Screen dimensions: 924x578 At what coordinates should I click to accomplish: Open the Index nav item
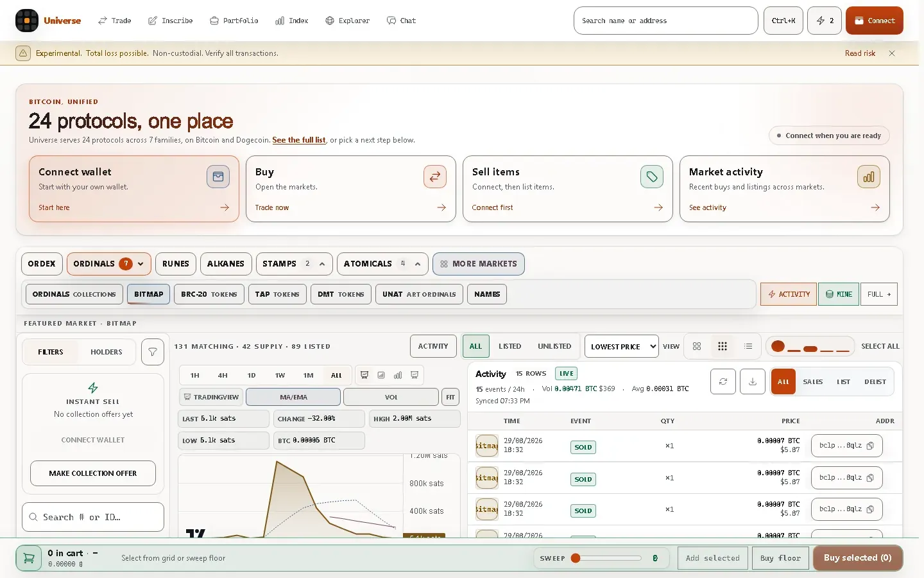point(292,21)
